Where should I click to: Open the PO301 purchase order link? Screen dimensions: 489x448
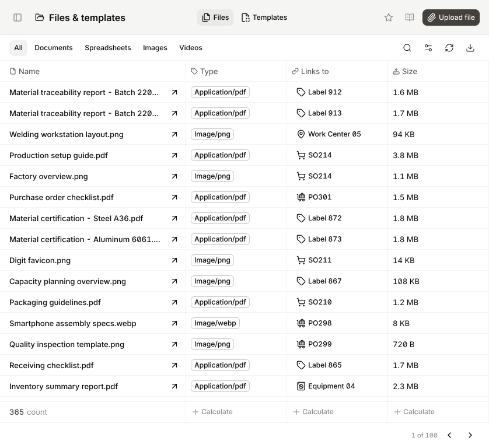314,197
